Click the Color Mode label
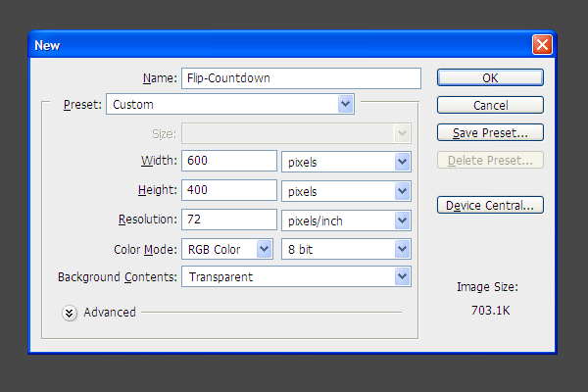The width and height of the screenshot is (588, 392). pos(145,250)
